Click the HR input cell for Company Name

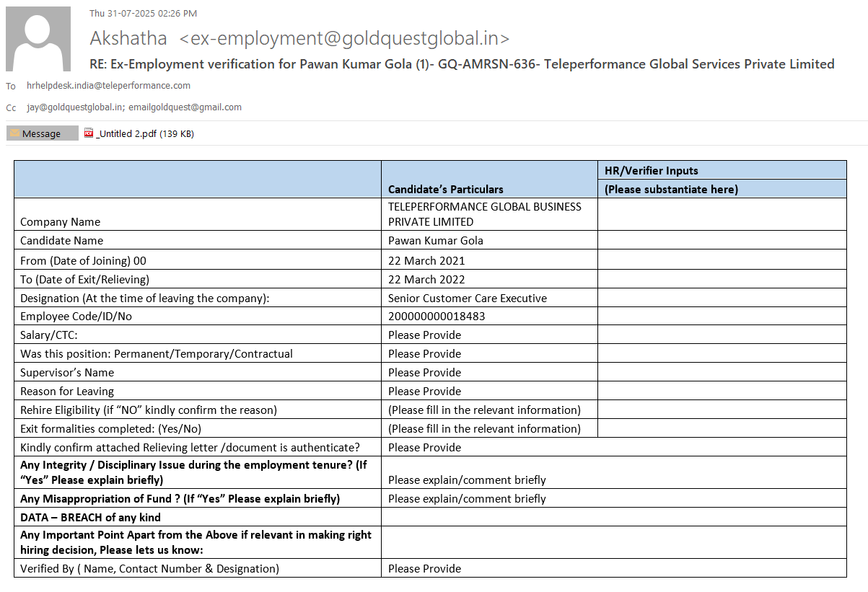click(722, 214)
